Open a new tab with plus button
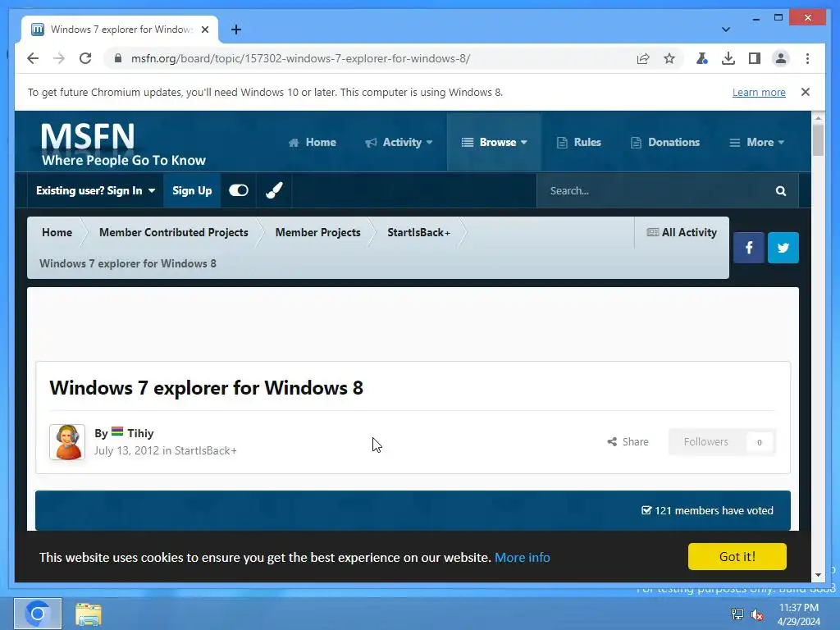 point(236,30)
